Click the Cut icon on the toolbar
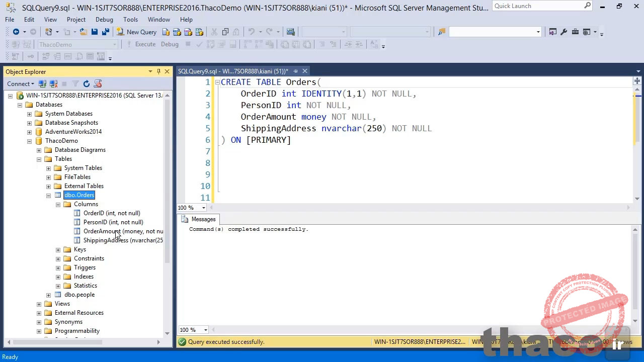Viewport: 644px width, 362px height. click(x=214, y=32)
